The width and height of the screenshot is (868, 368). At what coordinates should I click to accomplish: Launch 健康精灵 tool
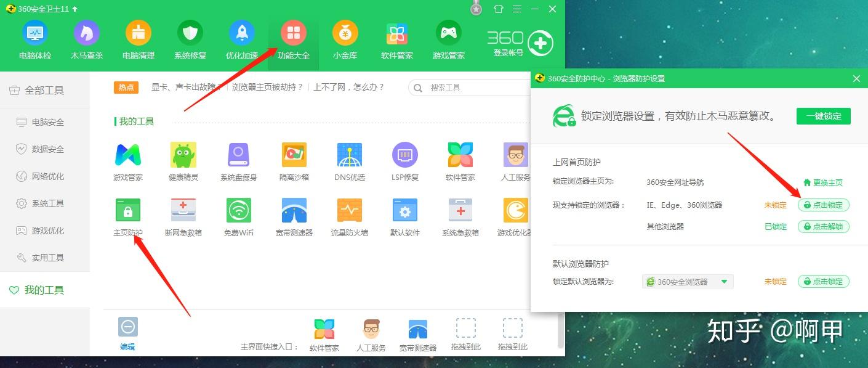[183, 163]
